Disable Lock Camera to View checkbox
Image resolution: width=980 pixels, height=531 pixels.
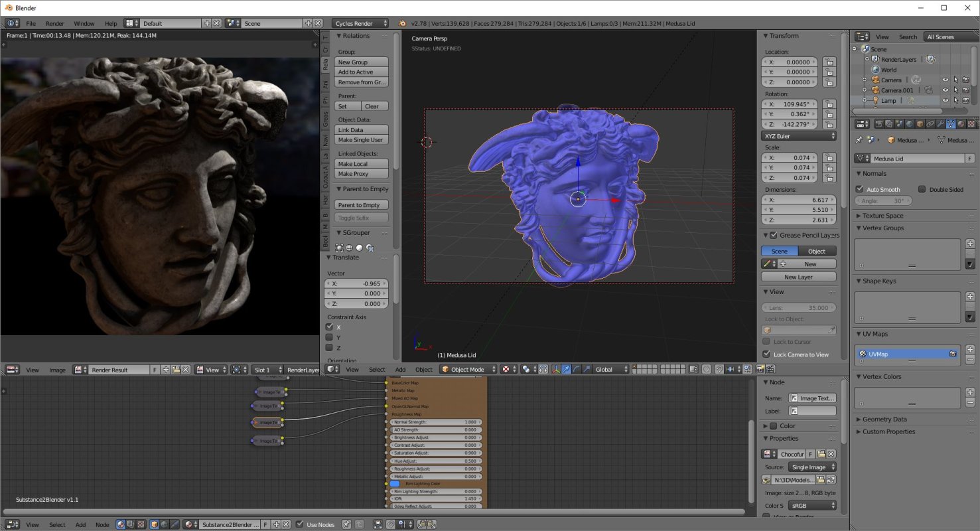[767, 354]
